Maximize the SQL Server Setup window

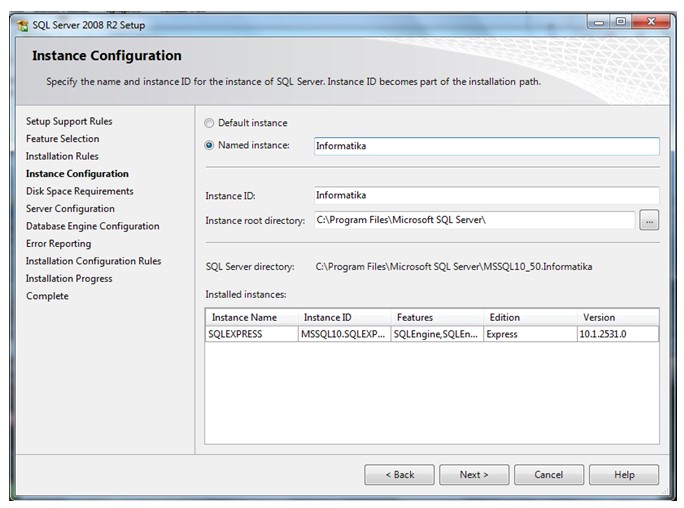click(x=621, y=21)
